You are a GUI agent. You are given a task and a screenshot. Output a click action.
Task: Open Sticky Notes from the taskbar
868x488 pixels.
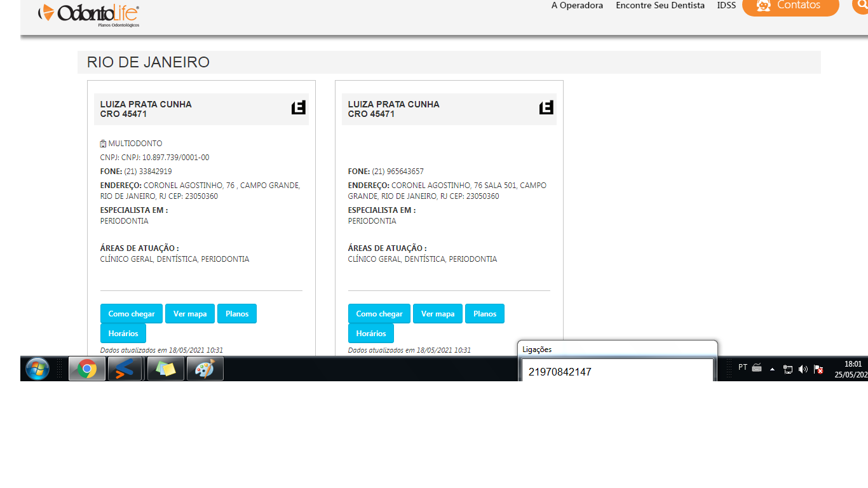click(x=166, y=369)
